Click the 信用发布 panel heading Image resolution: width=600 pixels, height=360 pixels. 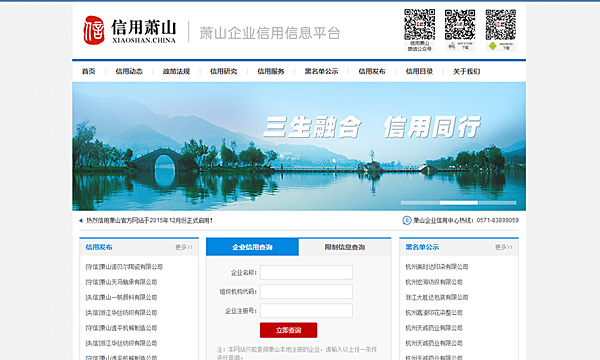[99, 247]
